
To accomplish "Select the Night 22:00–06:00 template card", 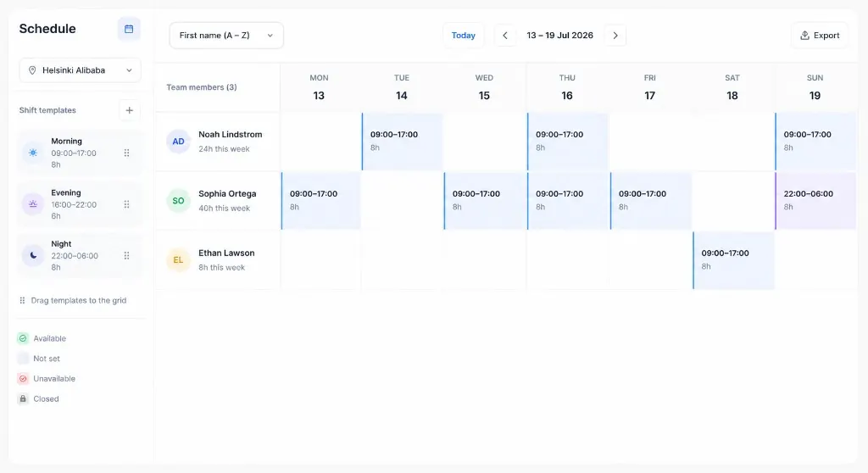I will (80, 255).
